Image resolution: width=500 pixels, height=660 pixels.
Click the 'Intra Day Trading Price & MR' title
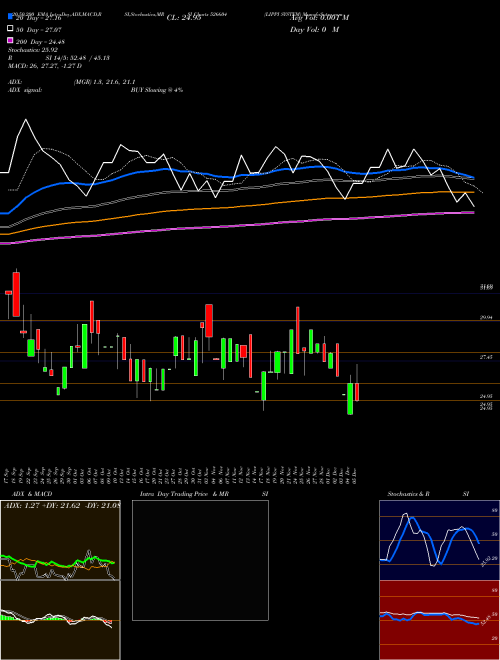[x=184, y=494]
